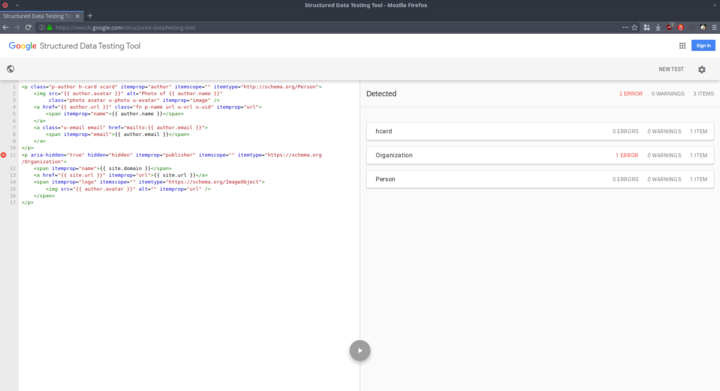Screen dimensions: 720x391
Task: Click code line 15 author.avatar img
Action: [128, 189]
